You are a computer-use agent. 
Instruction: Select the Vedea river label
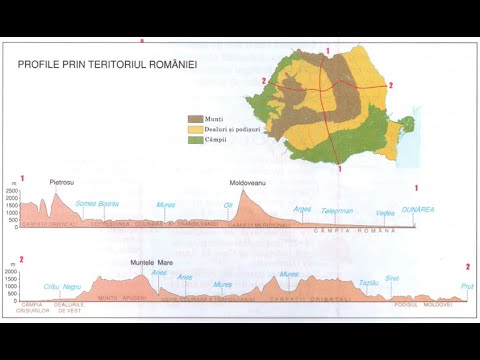[x=385, y=213]
